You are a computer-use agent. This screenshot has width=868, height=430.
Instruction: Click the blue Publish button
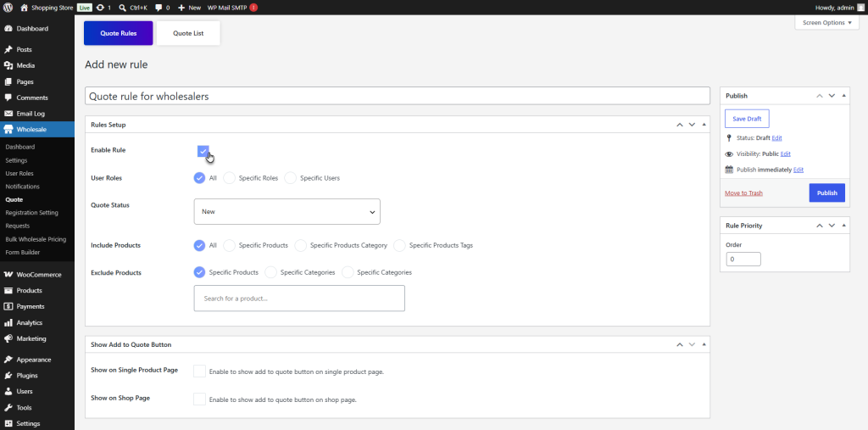click(827, 193)
